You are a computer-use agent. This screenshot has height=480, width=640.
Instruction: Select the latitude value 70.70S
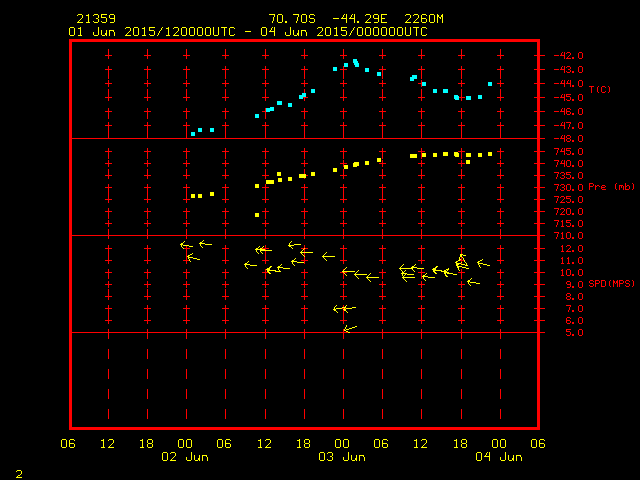pos(292,19)
